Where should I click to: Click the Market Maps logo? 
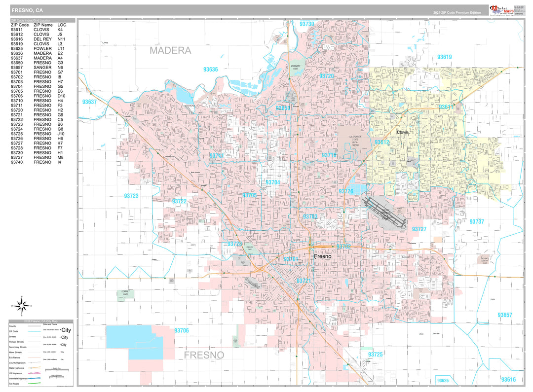click(502, 9)
